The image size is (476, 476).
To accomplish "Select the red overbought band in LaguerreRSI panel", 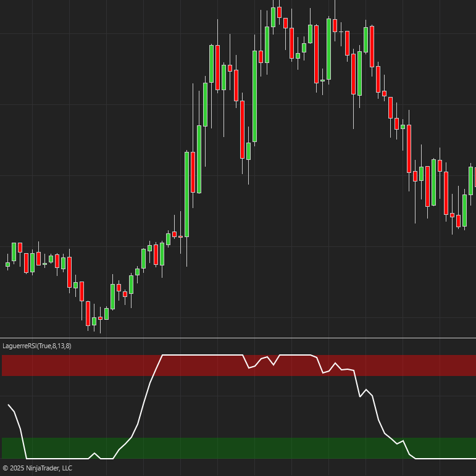I will coord(239,365).
